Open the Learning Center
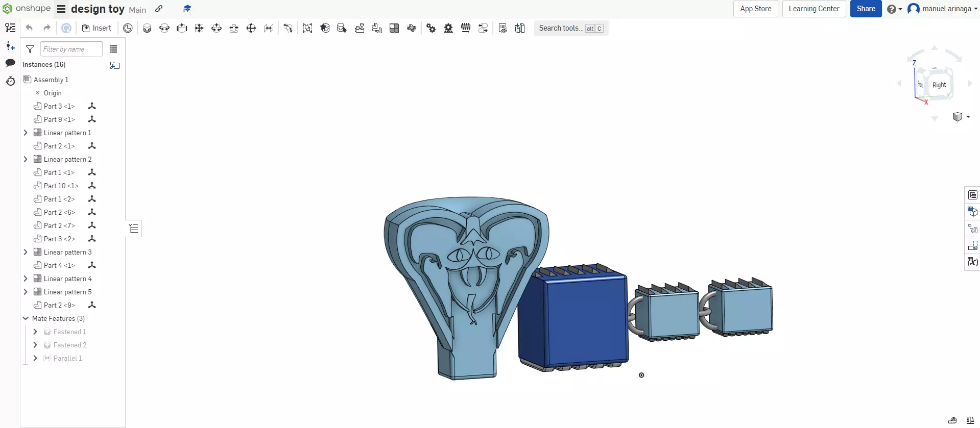Image resolution: width=980 pixels, height=428 pixels. (814, 9)
